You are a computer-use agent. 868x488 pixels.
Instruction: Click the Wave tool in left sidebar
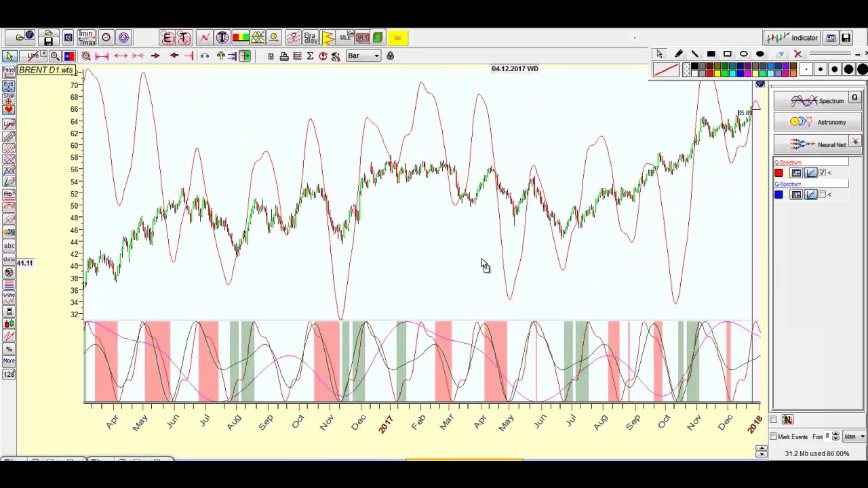(9, 296)
